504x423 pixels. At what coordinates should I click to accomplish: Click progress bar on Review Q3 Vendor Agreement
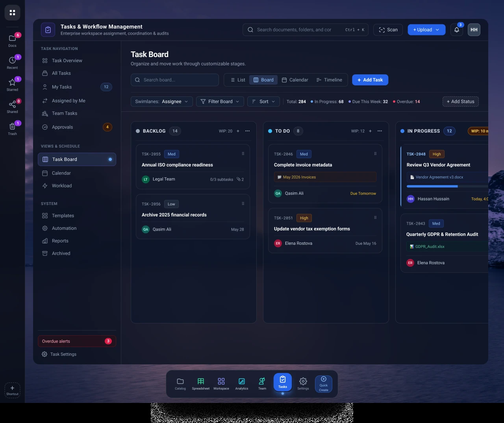447,186
